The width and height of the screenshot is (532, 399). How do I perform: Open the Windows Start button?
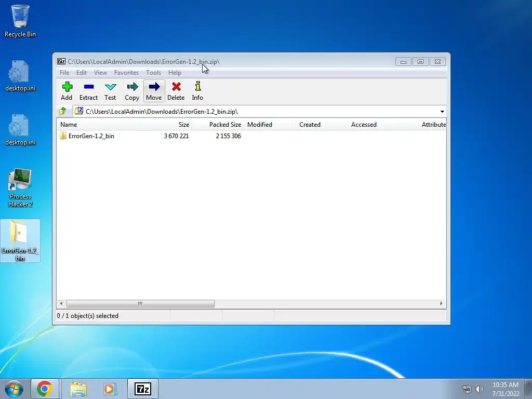click(x=14, y=389)
